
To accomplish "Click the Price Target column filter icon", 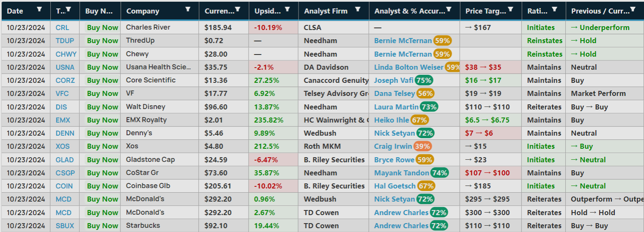I will (x=511, y=9).
